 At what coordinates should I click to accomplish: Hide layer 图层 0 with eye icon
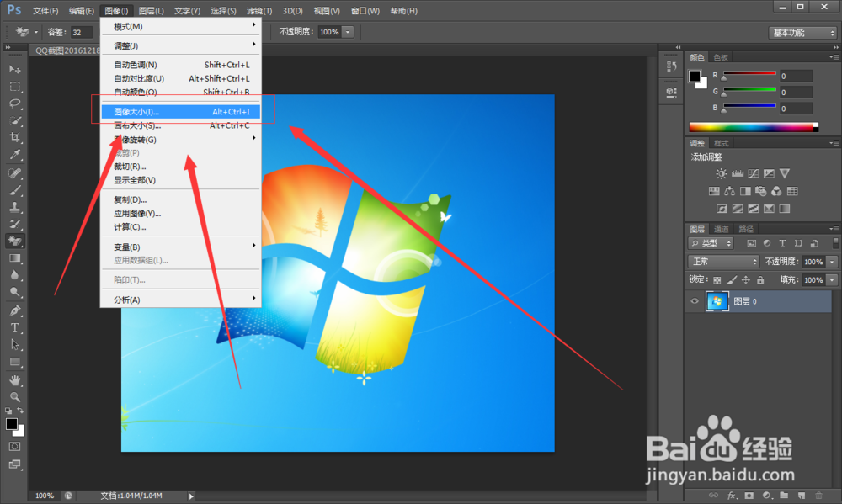(695, 301)
